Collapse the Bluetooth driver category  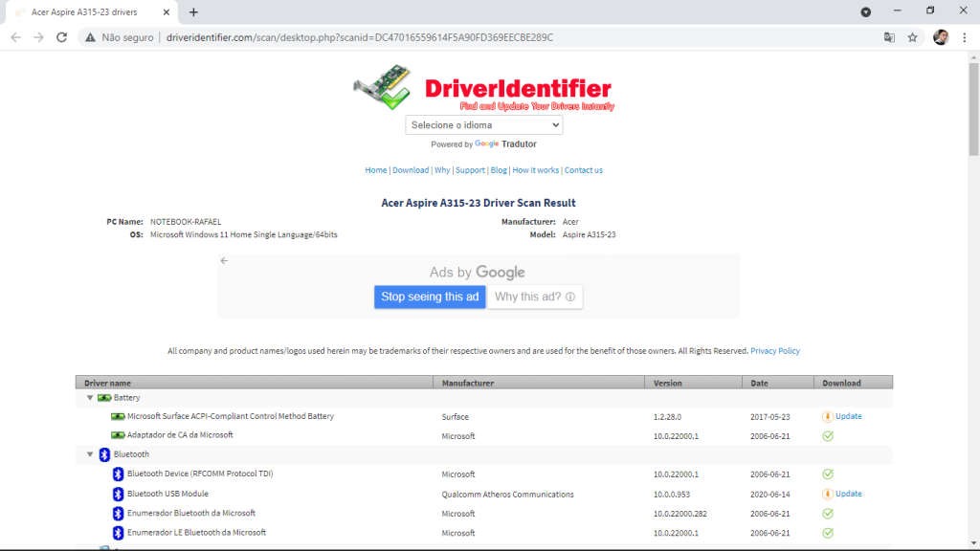point(90,454)
